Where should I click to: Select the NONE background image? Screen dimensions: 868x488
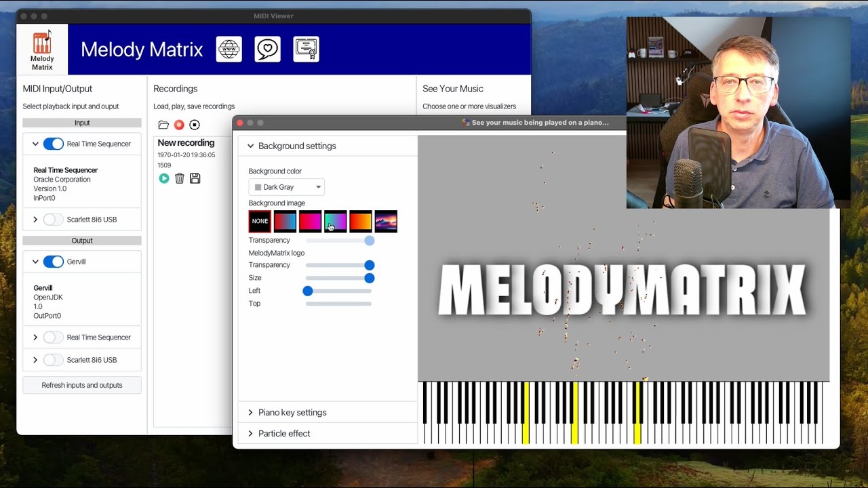260,221
